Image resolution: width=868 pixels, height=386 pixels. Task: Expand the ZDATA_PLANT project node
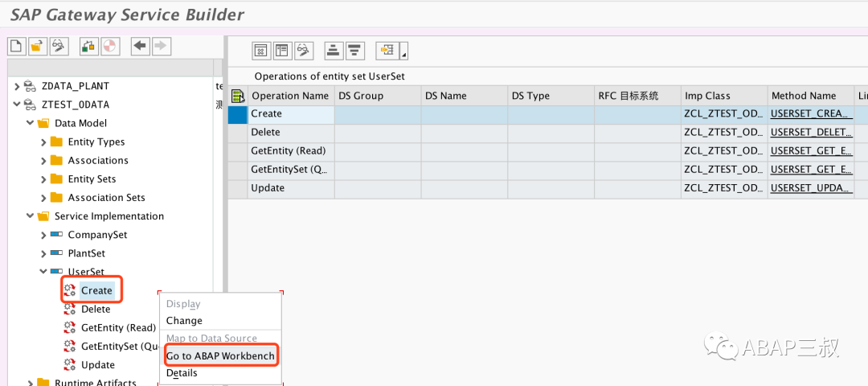click(17, 86)
